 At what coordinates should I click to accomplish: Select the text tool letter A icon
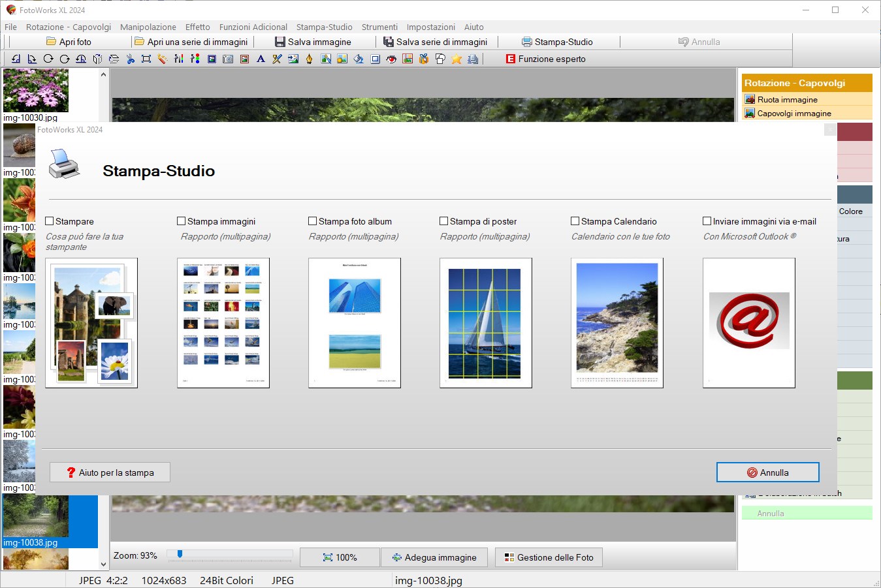coord(261,59)
